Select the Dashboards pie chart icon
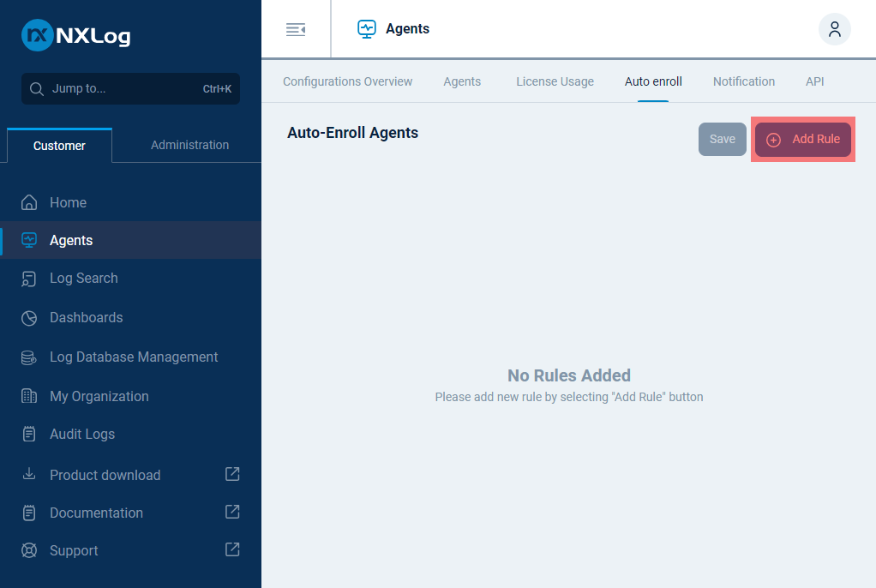Image resolution: width=876 pixels, height=588 pixels. click(x=29, y=318)
